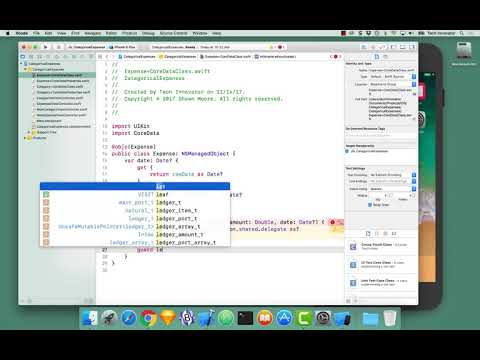Open the Symbol navigator tab
480x360 pixels.
[x=40, y=57]
